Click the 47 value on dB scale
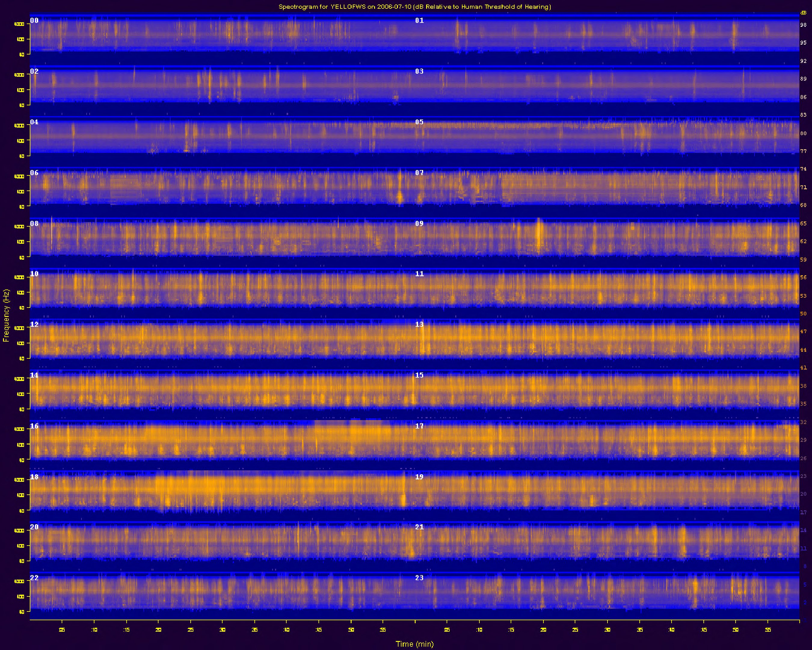 tap(803, 332)
